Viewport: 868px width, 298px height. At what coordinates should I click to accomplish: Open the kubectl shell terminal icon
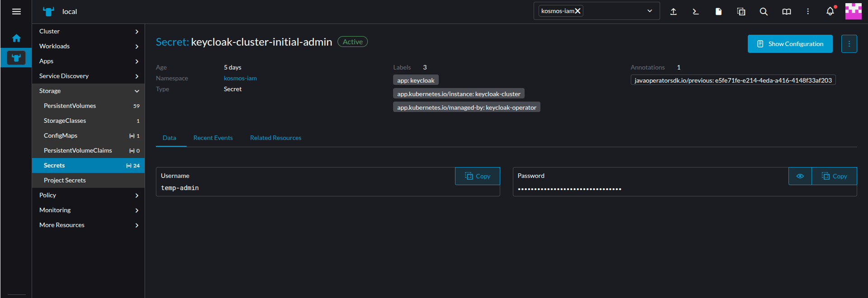click(695, 12)
